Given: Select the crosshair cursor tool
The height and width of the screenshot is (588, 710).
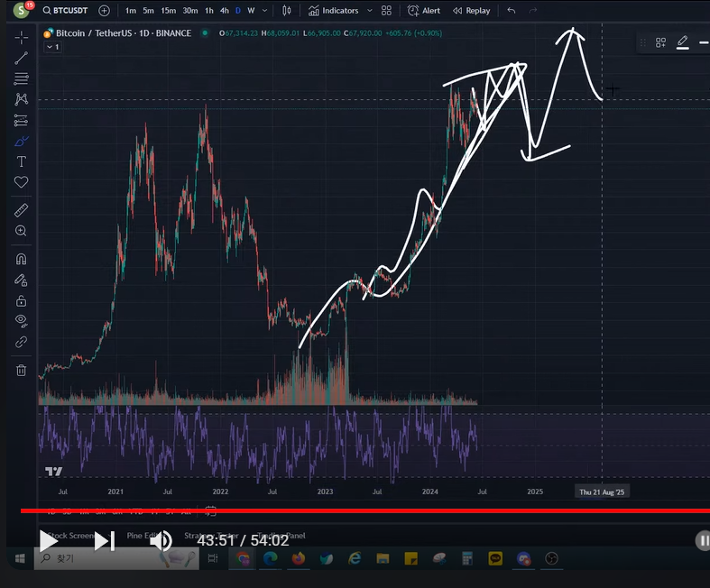Looking at the screenshot, I should [22, 38].
